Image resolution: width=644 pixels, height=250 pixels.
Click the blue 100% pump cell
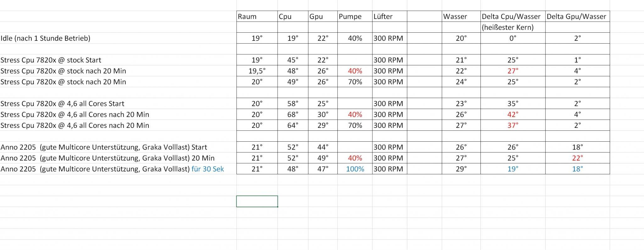coord(355,169)
